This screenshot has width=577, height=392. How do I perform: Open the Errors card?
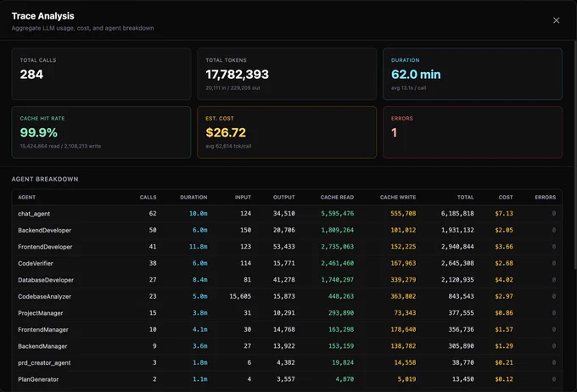[472, 132]
